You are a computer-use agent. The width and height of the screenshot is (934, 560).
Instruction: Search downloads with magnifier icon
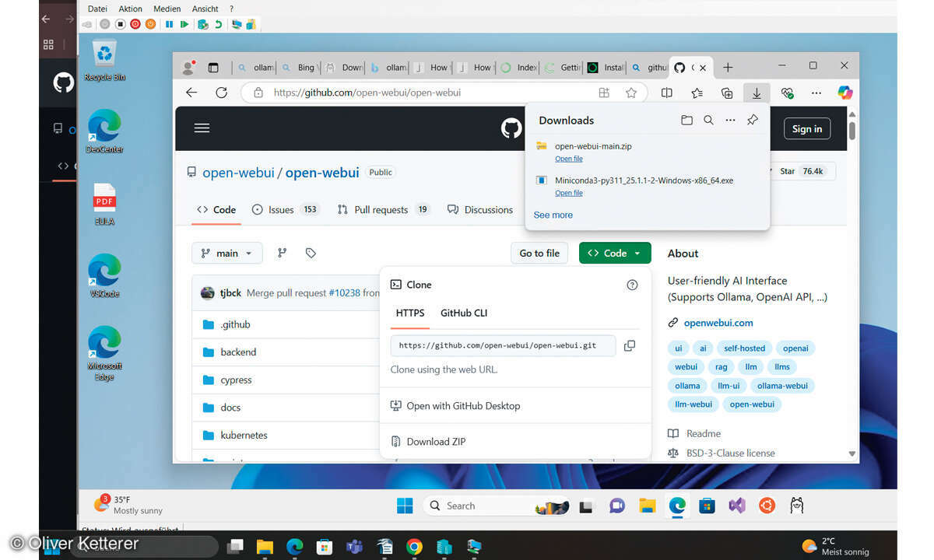(708, 121)
